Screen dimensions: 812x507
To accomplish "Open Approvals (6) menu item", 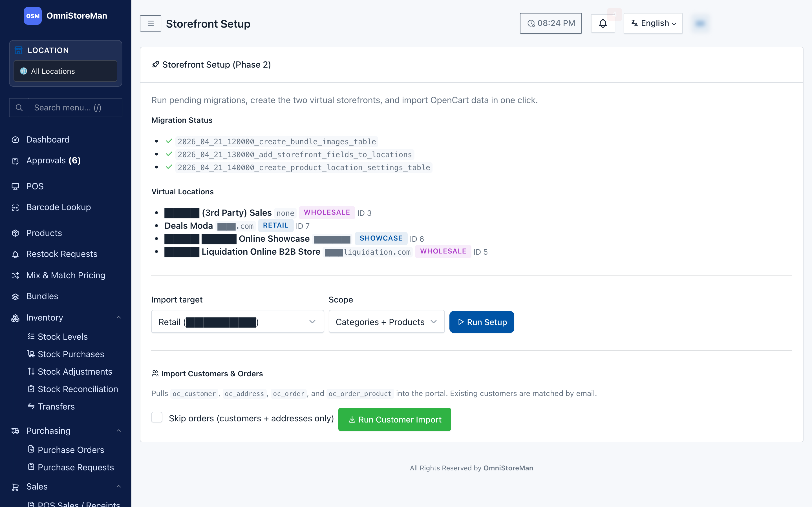I will point(53,161).
